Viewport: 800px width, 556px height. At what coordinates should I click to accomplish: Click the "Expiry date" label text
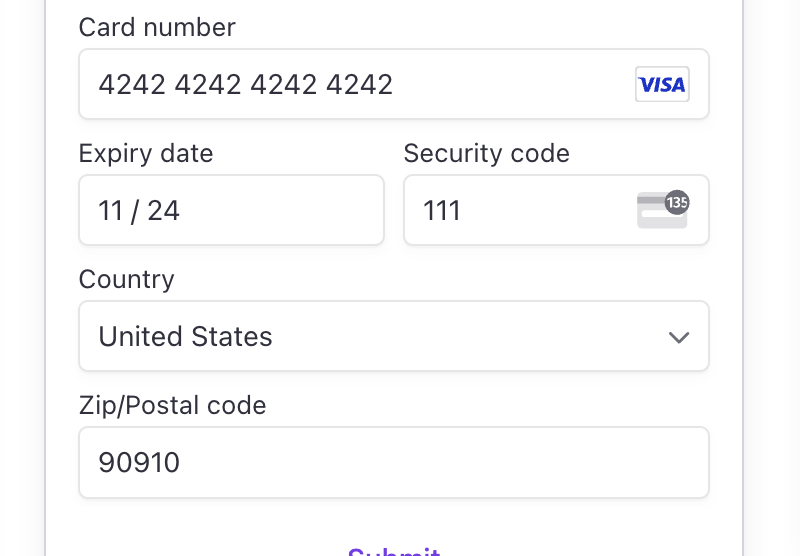click(146, 153)
